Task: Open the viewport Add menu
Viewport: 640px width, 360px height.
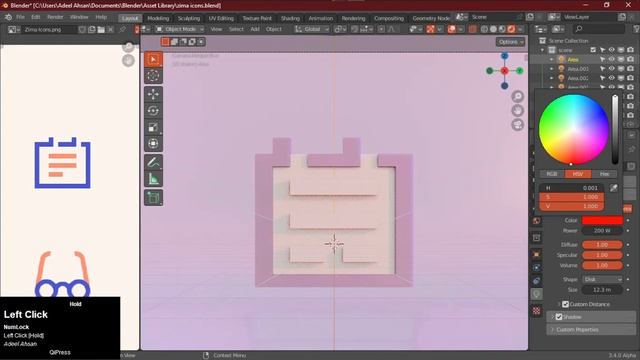Action: coord(255,29)
